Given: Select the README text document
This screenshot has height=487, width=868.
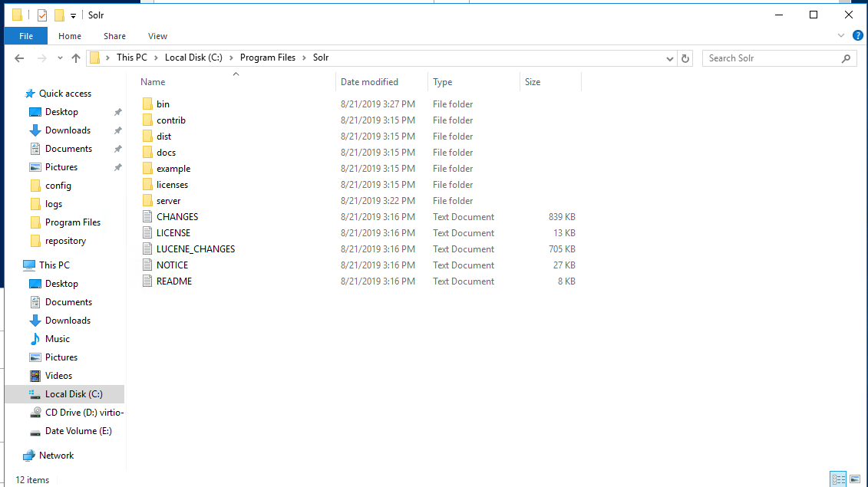Looking at the screenshot, I should coord(174,281).
